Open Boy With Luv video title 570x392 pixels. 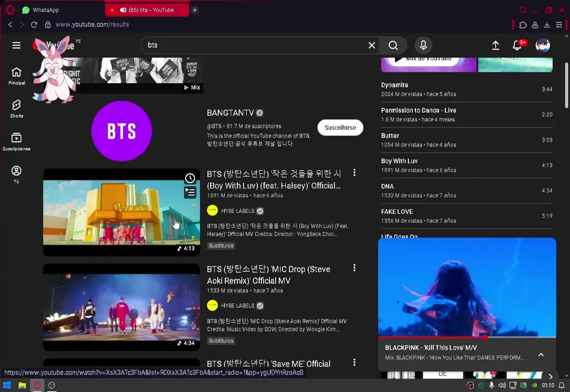(x=274, y=180)
